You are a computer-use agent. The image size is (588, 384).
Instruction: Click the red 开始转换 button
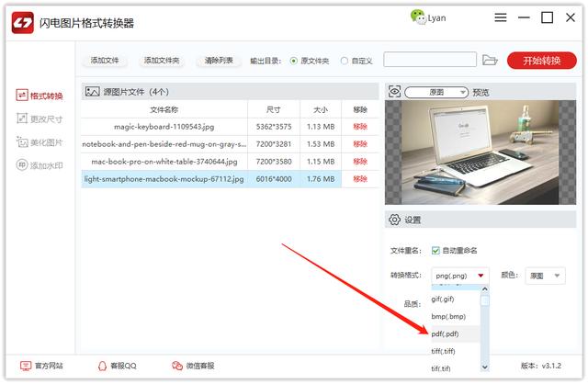[x=541, y=61]
